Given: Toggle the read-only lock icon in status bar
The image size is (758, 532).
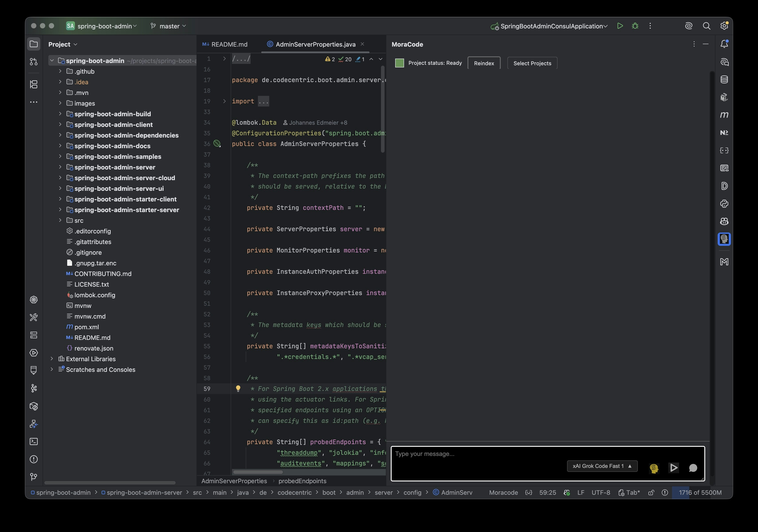Looking at the screenshot, I should click(651, 492).
